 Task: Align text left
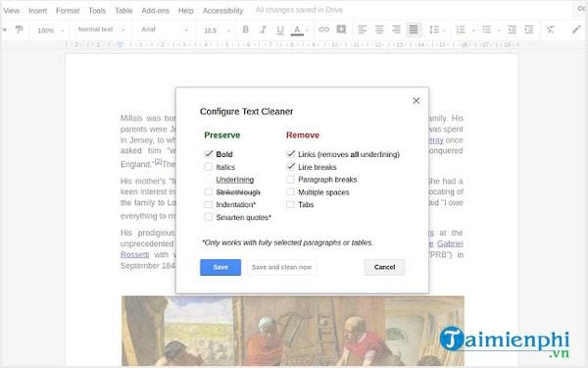362,29
